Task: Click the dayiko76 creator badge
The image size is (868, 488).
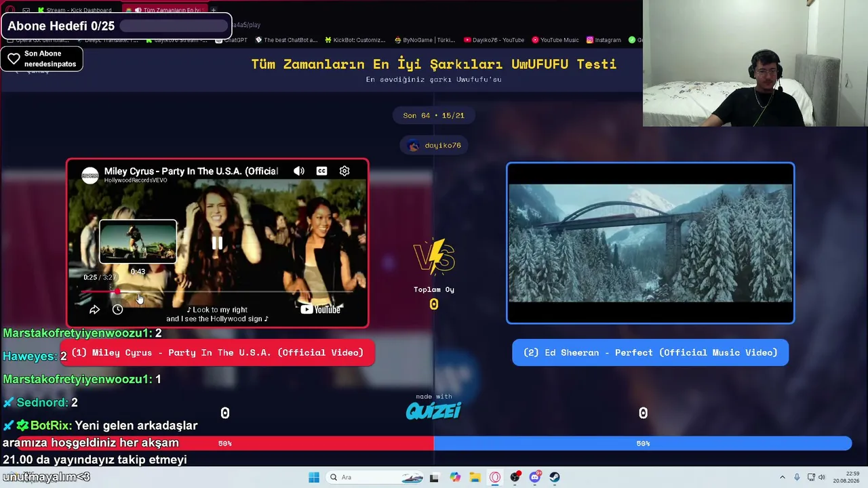Action: [434, 145]
